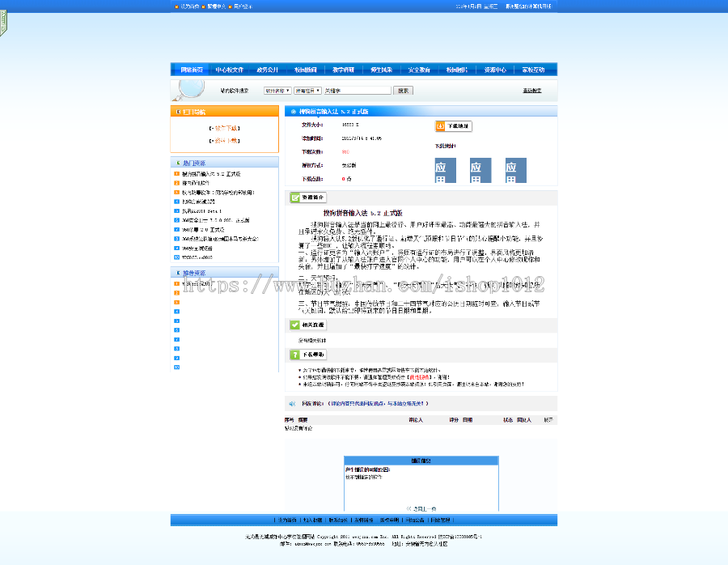Go to 网站首页 in the navigation bar
This screenshot has width=728, height=565.
click(192, 70)
